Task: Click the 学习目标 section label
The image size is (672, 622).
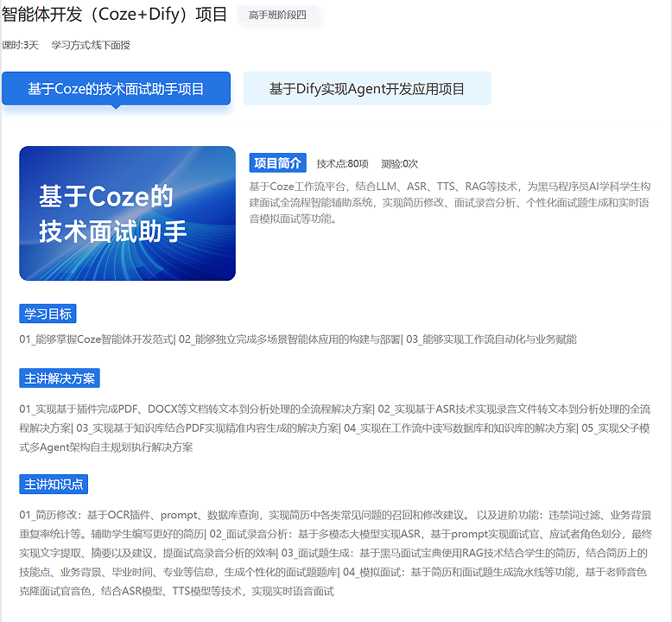Action: tap(48, 314)
